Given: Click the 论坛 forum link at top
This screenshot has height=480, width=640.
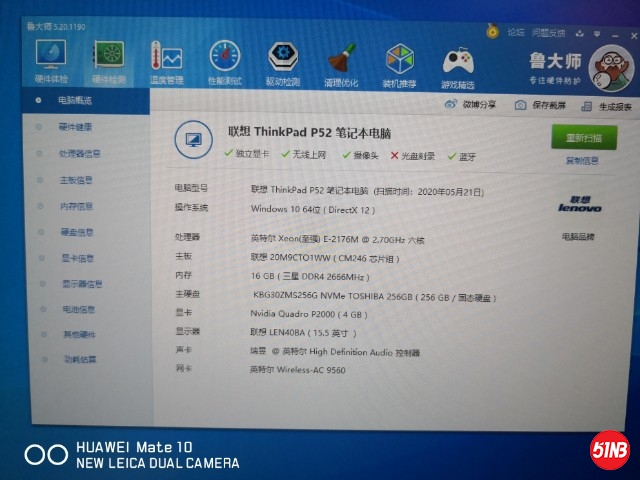Looking at the screenshot, I should (516, 32).
